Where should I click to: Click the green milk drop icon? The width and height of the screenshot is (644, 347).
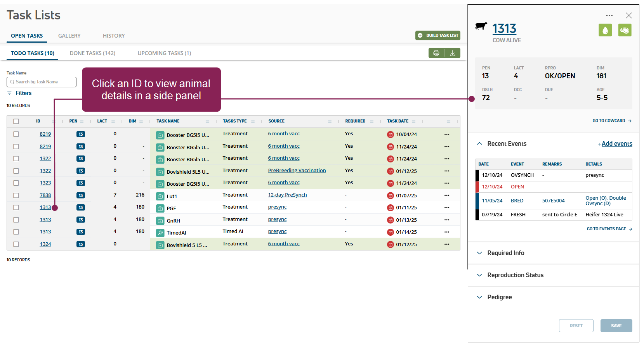pos(605,30)
